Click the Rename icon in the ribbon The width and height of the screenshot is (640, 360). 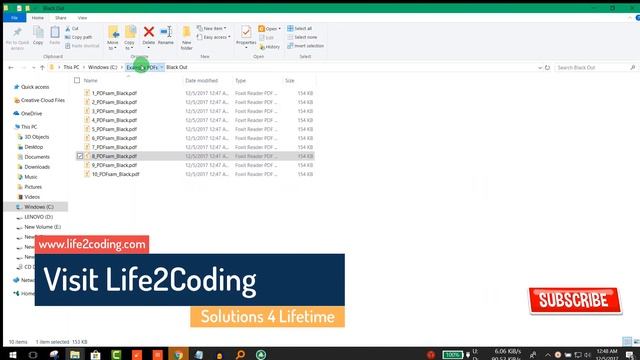click(166, 32)
